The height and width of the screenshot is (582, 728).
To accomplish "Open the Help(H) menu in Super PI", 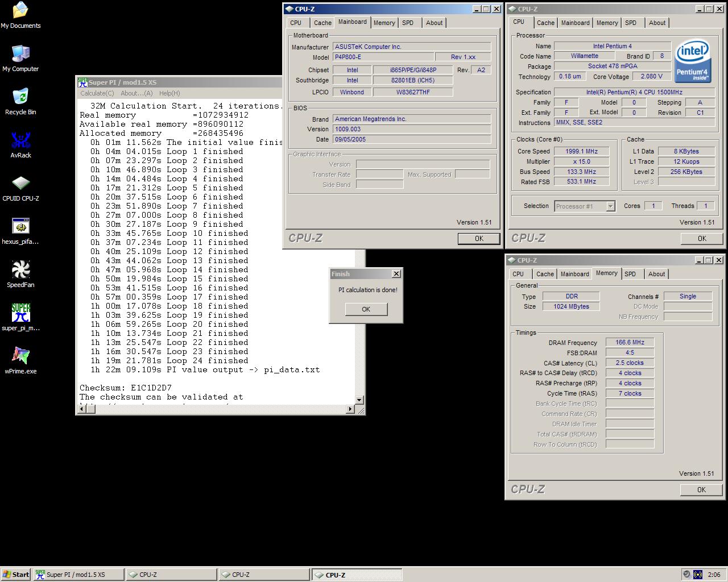I will (169, 93).
